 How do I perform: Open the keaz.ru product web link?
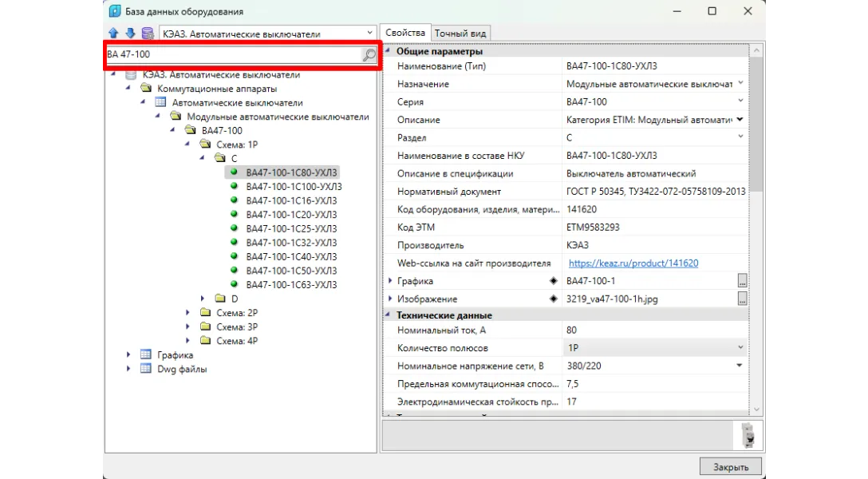(633, 263)
